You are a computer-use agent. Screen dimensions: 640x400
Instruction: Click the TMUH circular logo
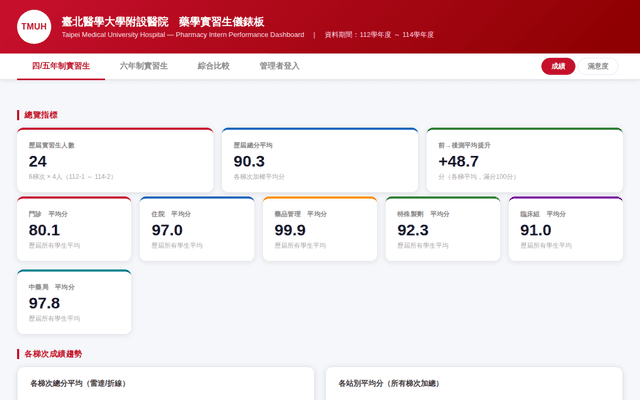[x=34, y=27]
